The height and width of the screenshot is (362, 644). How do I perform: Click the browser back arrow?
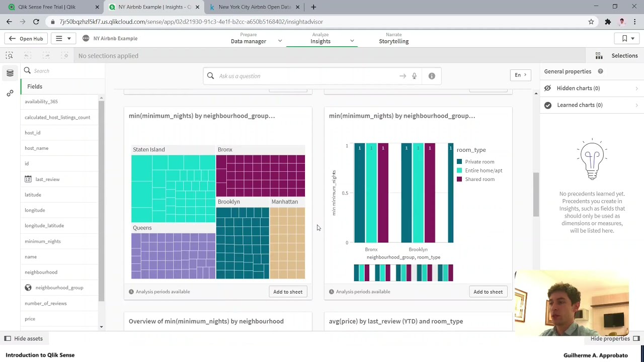[9, 22]
